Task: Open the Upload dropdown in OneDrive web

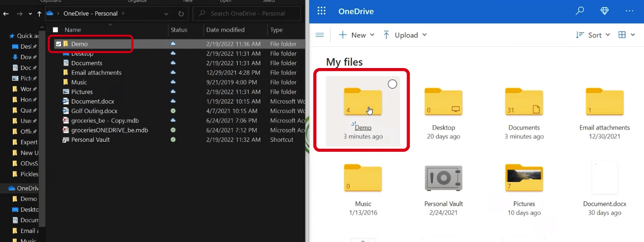Action: coord(405,35)
